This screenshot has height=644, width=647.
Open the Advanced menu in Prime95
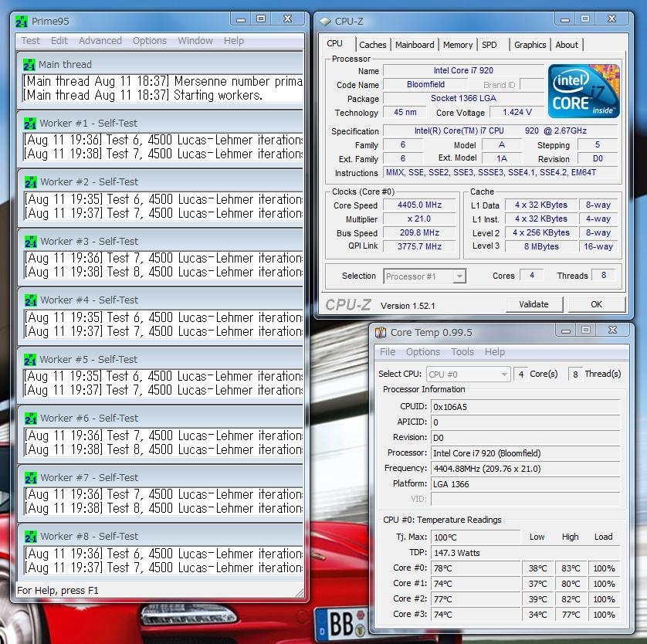point(100,41)
